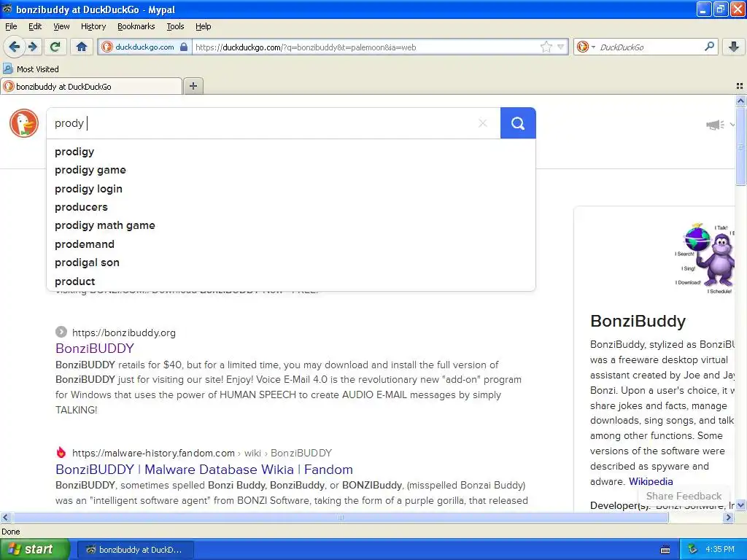Click the horizontal scrollbar left arrow
The width and height of the screenshot is (747, 560).
[x=5, y=517]
